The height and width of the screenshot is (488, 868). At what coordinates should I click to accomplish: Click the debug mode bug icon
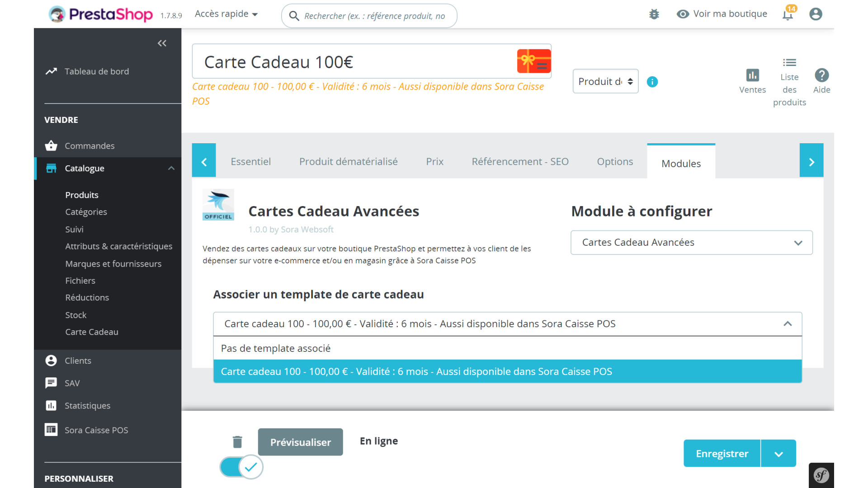tap(654, 14)
